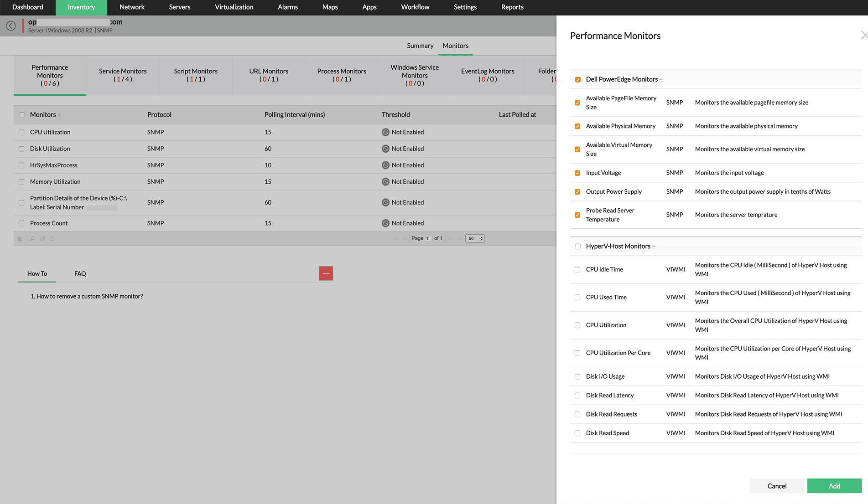Click the back arrow beside the device name
The height and width of the screenshot is (504, 868).
11,26
